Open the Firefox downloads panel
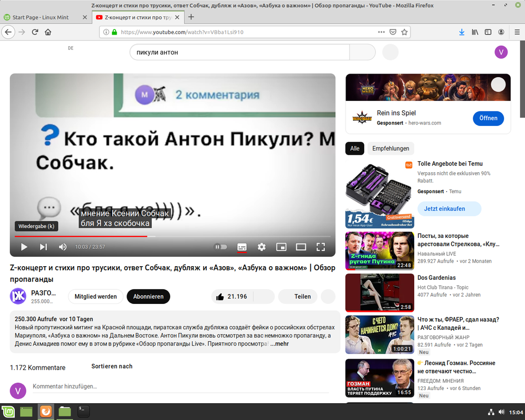The width and height of the screenshot is (525, 420). (461, 32)
